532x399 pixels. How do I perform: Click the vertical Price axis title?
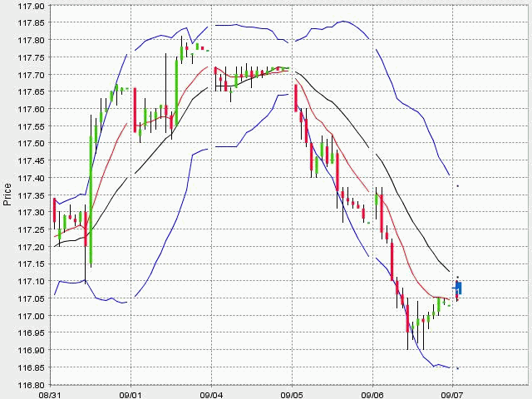click(7, 195)
